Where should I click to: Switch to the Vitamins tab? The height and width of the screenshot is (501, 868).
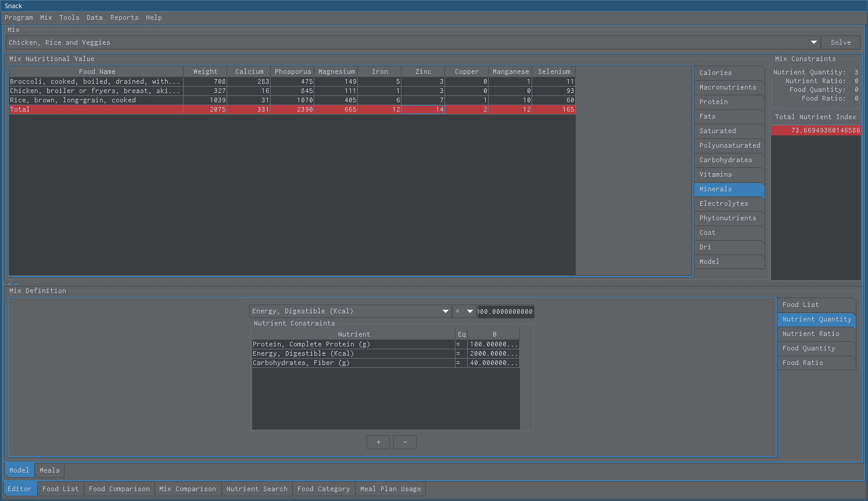pyautogui.click(x=729, y=174)
